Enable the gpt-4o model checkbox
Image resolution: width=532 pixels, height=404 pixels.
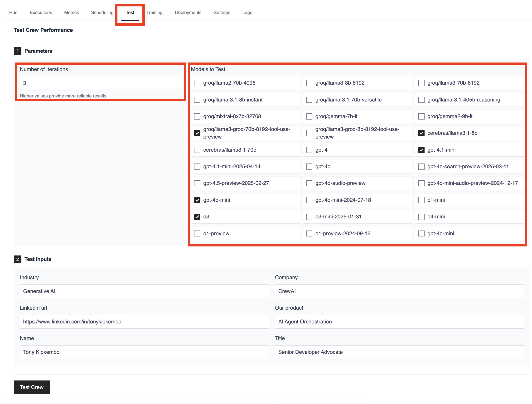[309, 166]
